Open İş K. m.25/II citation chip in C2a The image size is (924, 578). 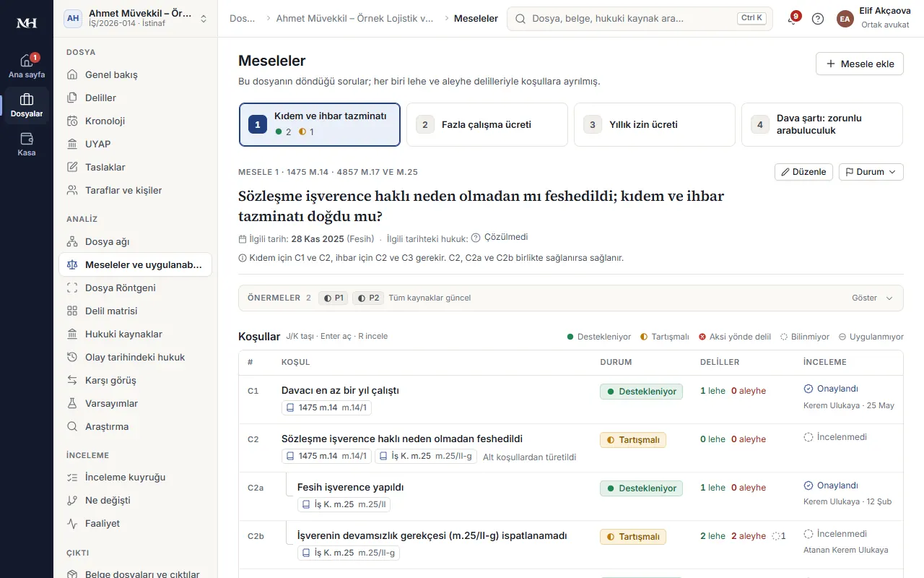click(x=344, y=504)
